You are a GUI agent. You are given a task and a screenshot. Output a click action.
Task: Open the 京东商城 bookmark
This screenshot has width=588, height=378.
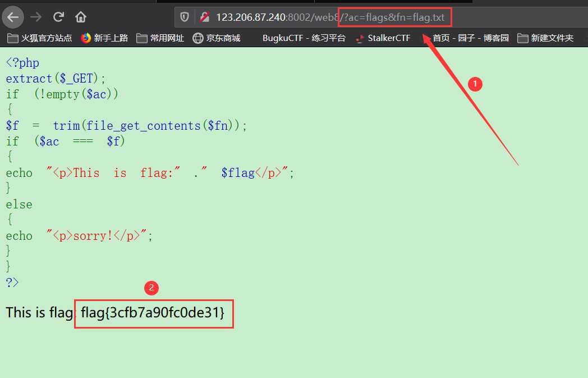(x=217, y=38)
